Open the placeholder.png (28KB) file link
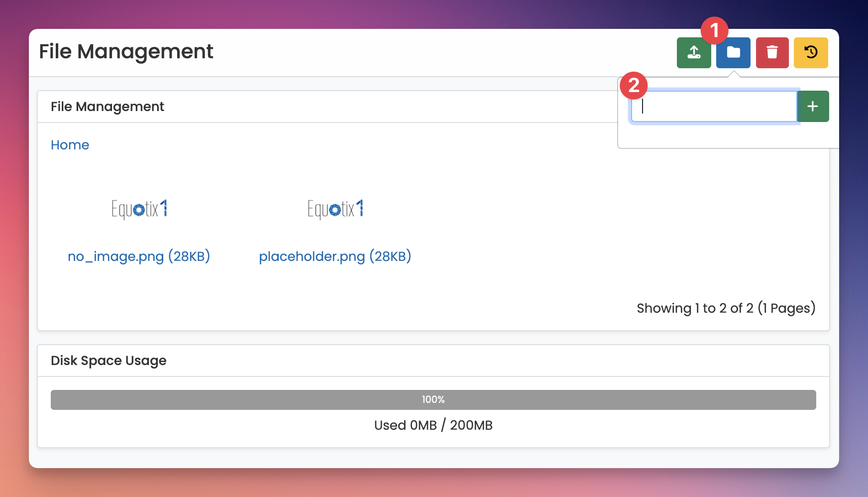This screenshot has width=868, height=497. click(335, 256)
